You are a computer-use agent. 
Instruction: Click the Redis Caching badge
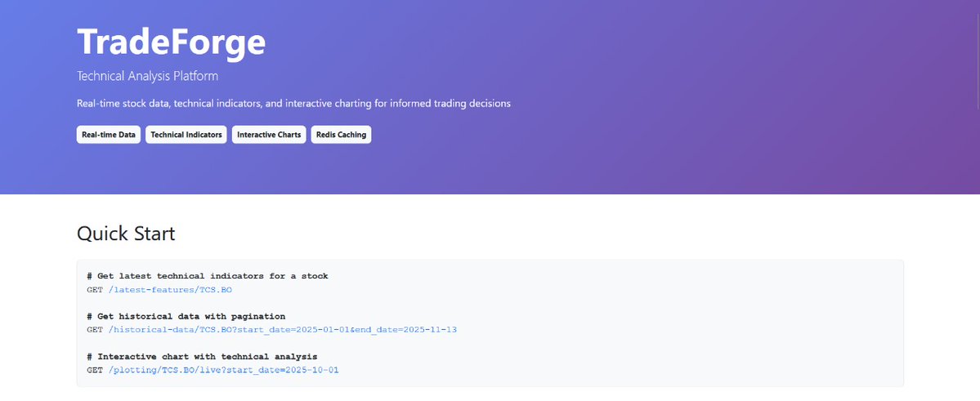342,135
